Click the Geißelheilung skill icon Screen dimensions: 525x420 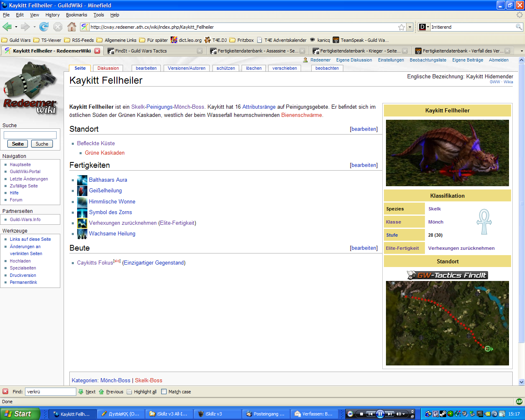click(82, 191)
